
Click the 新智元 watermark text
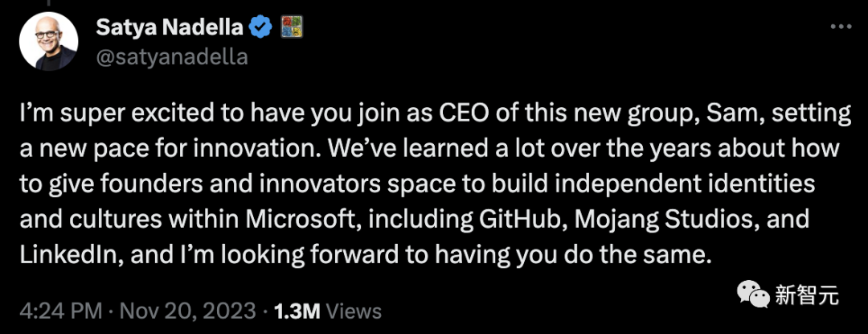click(x=807, y=295)
